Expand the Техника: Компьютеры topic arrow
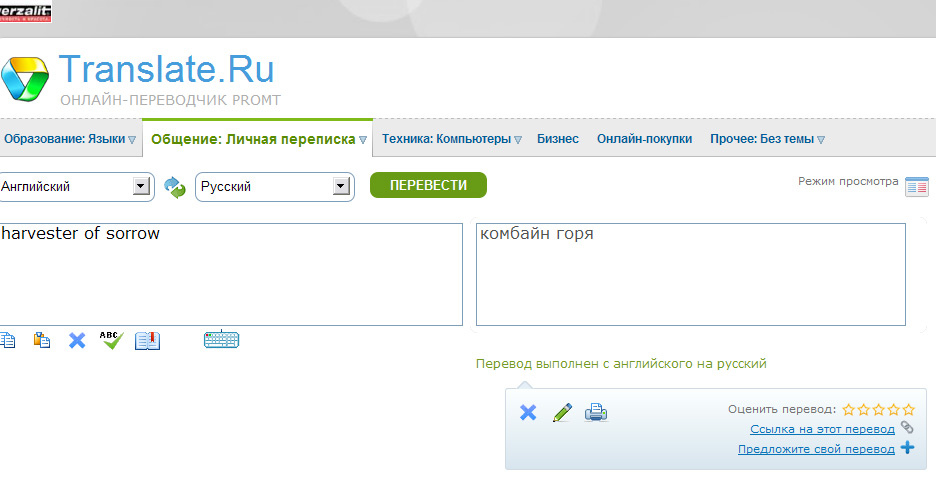The image size is (936, 504). pos(518,140)
